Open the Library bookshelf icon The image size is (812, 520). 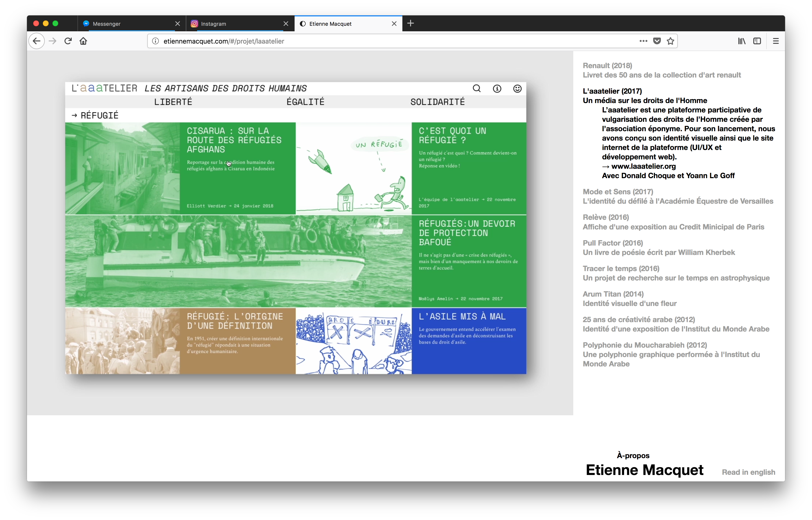coord(741,41)
